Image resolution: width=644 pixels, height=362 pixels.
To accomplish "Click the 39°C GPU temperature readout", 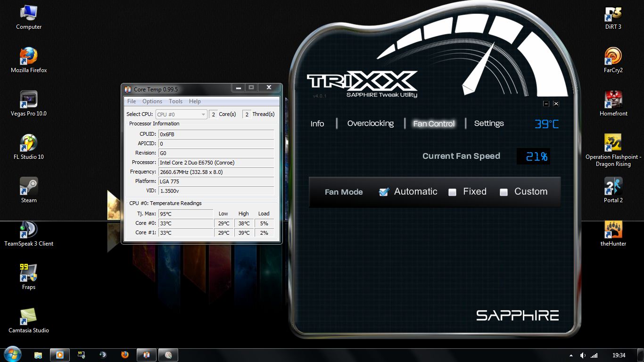I will pyautogui.click(x=546, y=124).
